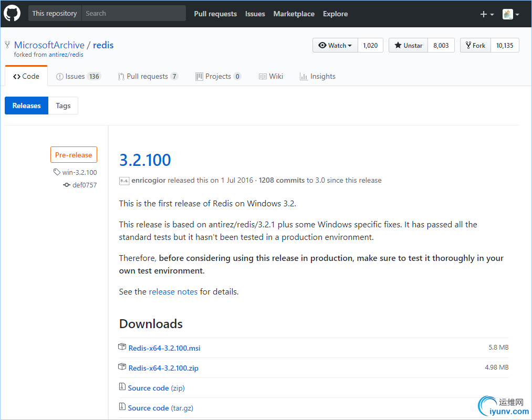Open the def0757 commit link
The image size is (532, 420).
click(85, 185)
